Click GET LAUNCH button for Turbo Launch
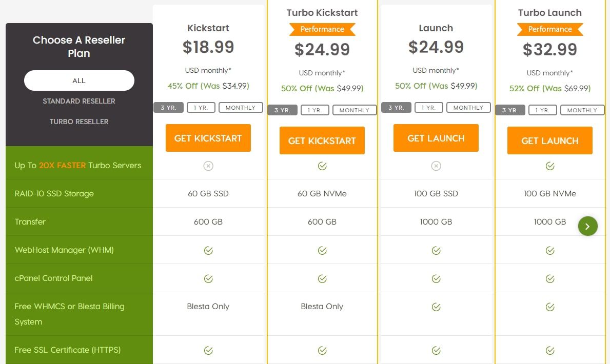 tap(549, 140)
